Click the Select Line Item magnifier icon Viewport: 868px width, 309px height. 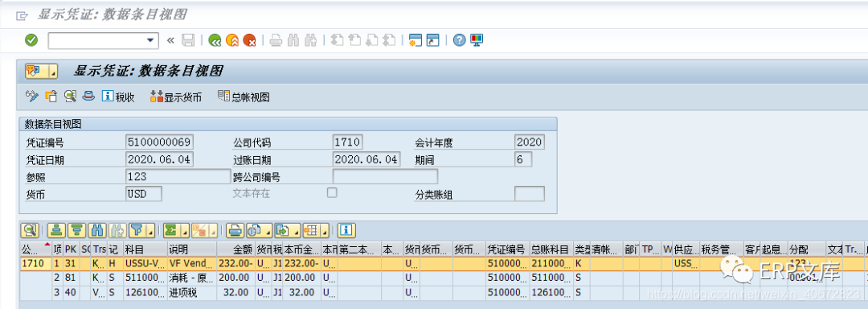pyautogui.click(x=70, y=97)
